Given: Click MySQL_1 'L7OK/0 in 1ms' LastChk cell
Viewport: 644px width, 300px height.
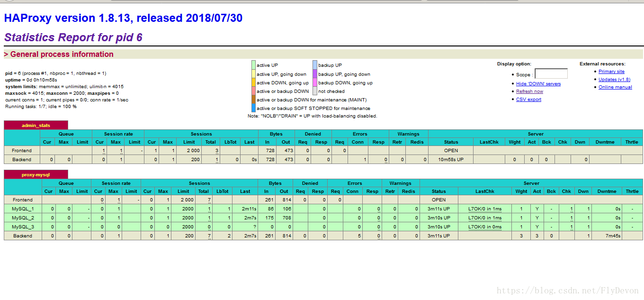Looking at the screenshot, I should [x=485, y=209].
